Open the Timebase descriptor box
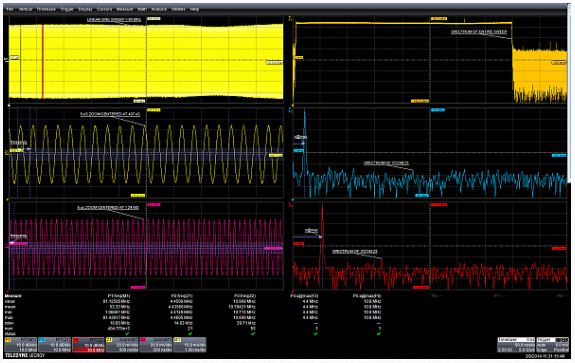The width and height of the screenshot is (575, 363). pos(516,345)
